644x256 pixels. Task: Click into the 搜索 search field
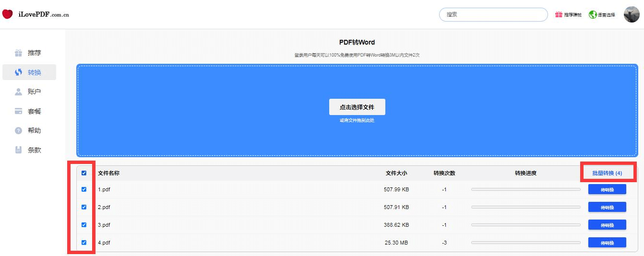click(493, 14)
